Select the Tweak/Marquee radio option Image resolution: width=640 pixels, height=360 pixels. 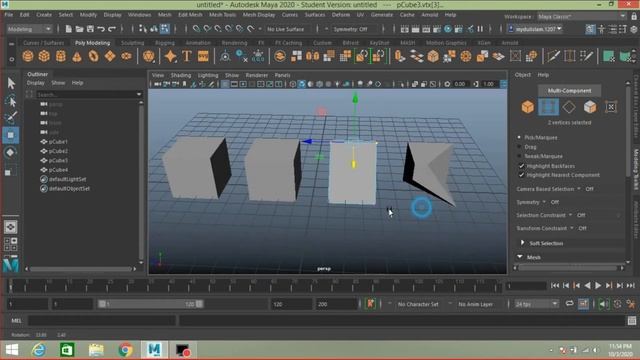point(519,156)
